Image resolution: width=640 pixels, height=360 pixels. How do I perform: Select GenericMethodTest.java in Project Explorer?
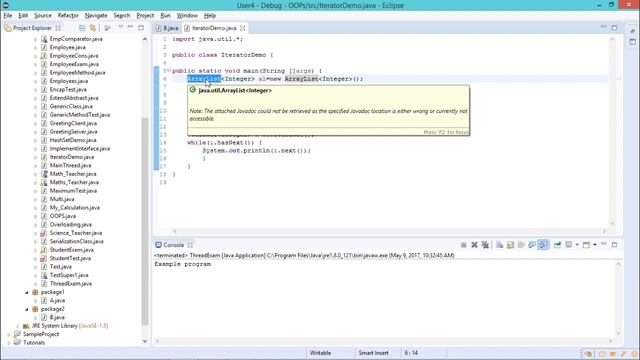[80, 115]
